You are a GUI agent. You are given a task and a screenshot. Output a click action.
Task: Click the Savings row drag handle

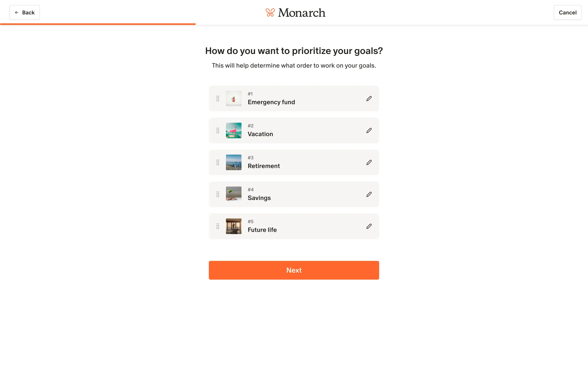tap(218, 194)
